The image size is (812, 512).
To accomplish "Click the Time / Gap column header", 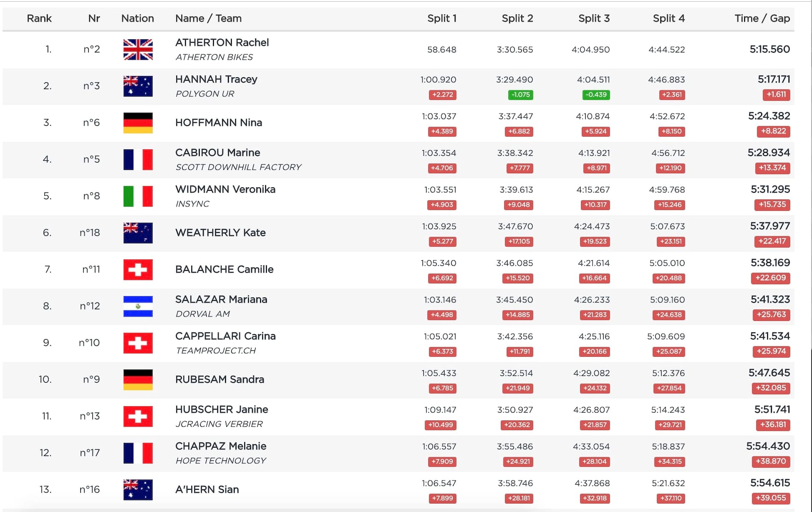I will point(762,18).
